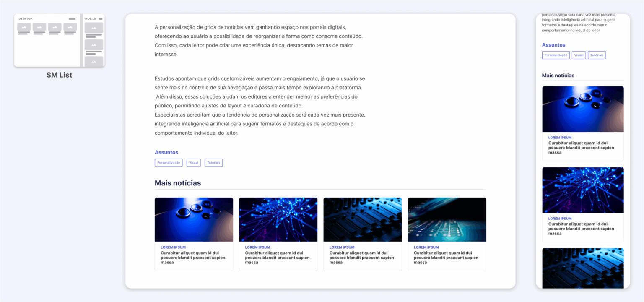Click the MOBILE label in SM List thumbnail
Screen dimensions: 644x302
tap(91, 18)
